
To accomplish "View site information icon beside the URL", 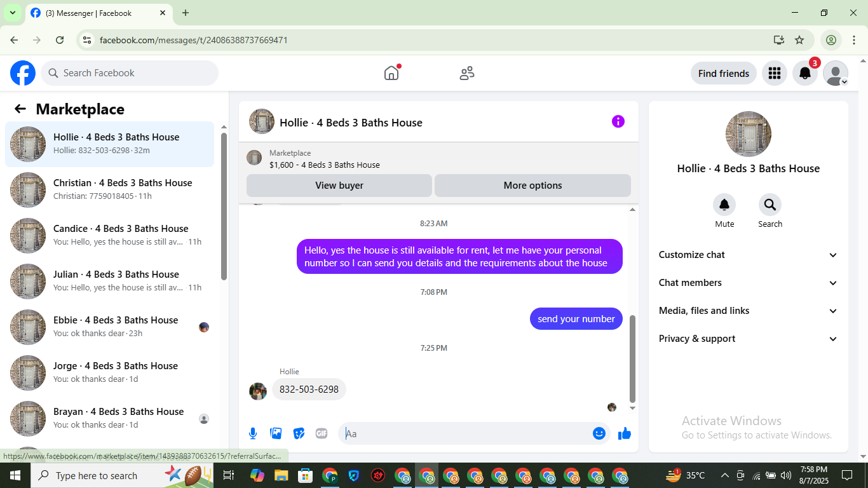I will click(87, 40).
